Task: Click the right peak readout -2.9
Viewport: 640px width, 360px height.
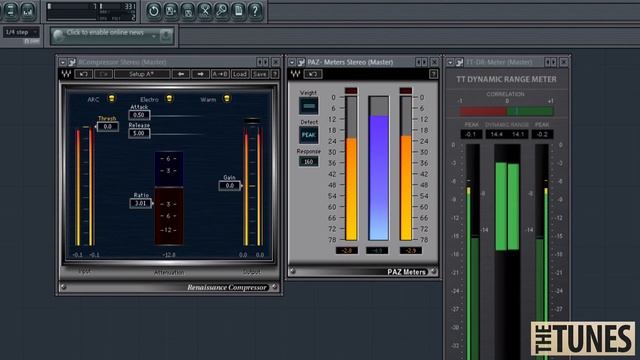Action: pos(410,251)
